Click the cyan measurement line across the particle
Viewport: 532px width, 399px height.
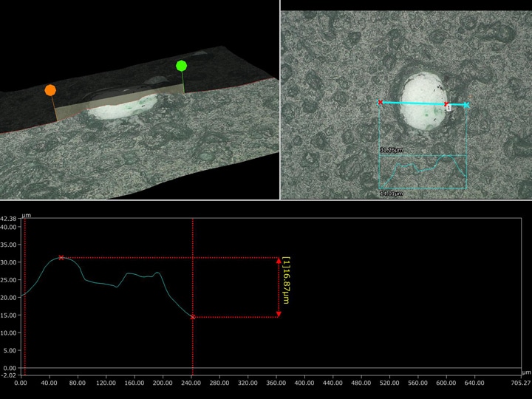(414, 103)
